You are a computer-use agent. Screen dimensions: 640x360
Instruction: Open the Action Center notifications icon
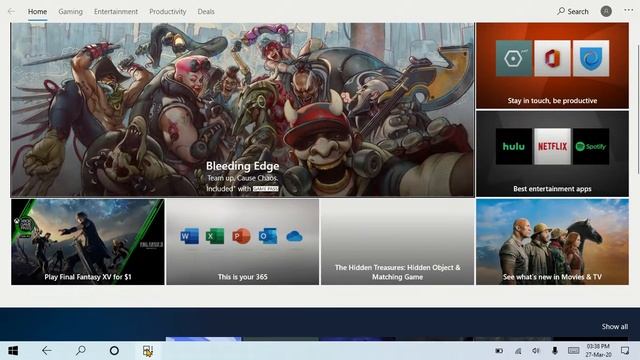tap(625, 351)
